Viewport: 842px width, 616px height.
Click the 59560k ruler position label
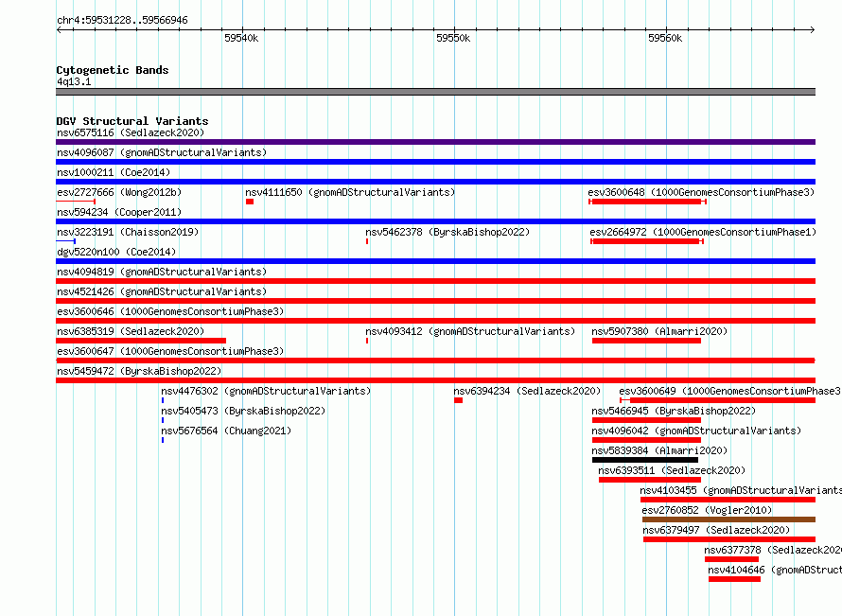point(665,38)
